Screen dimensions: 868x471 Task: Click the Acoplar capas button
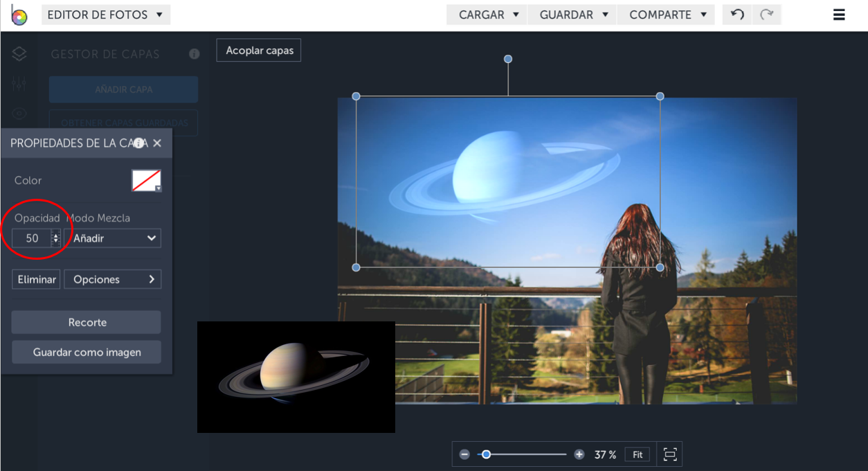pos(259,51)
